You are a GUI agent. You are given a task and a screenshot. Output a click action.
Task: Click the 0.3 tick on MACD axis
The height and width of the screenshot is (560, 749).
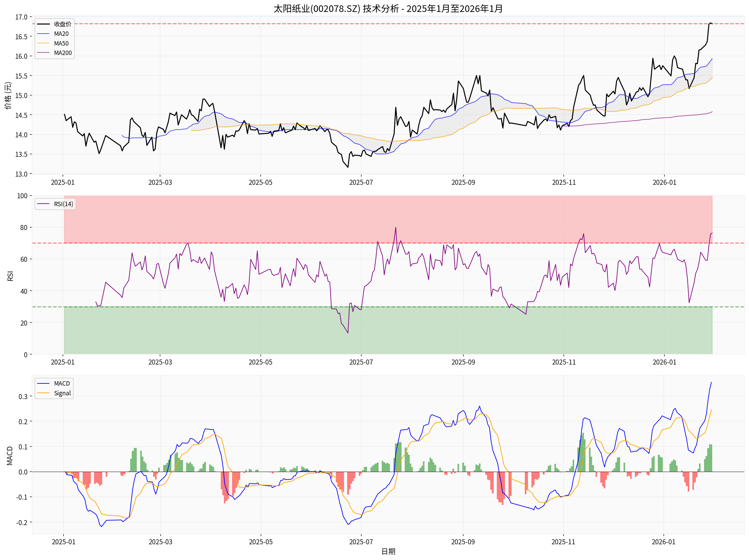click(23, 397)
